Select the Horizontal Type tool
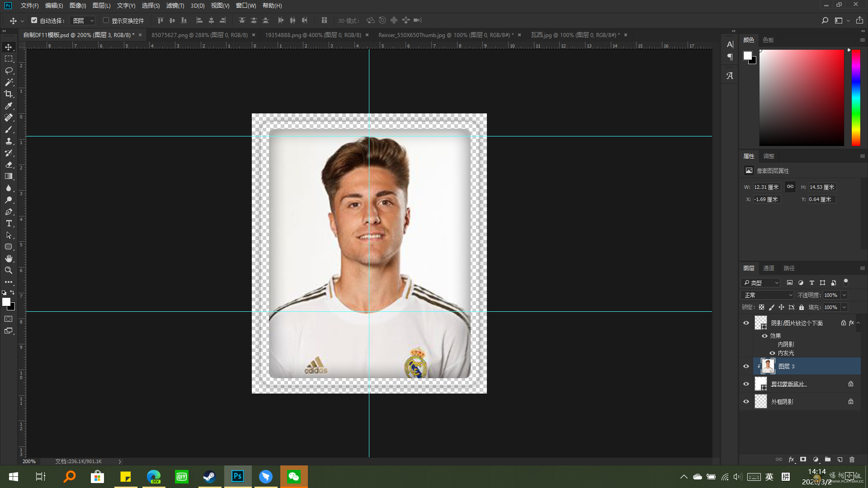Image resolution: width=868 pixels, height=488 pixels. pyautogui.click(x=9, y=224)
